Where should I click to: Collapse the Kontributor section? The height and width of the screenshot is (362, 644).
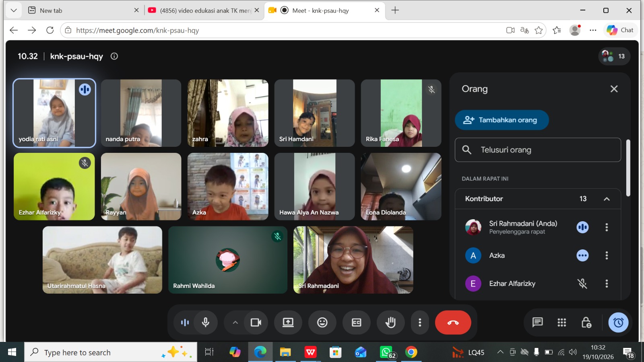(x=607, y=199)
